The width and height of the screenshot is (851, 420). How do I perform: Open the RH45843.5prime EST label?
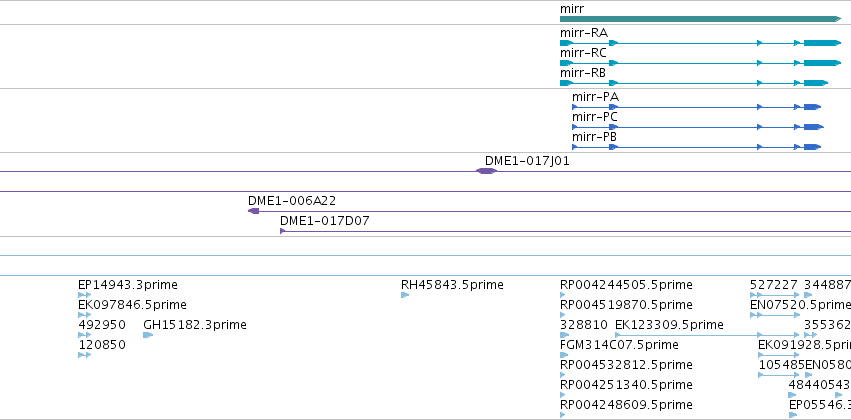452,285
